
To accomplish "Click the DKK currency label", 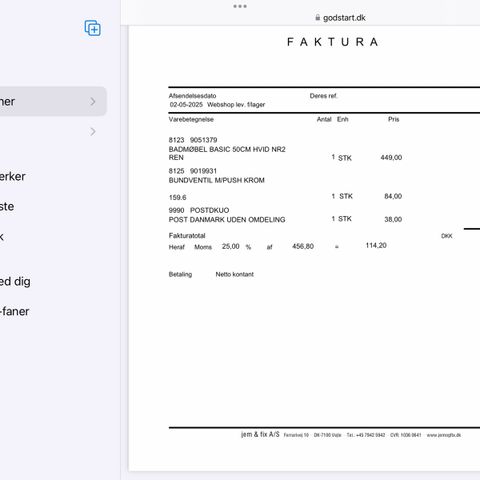I will click(x=447, y=236).
